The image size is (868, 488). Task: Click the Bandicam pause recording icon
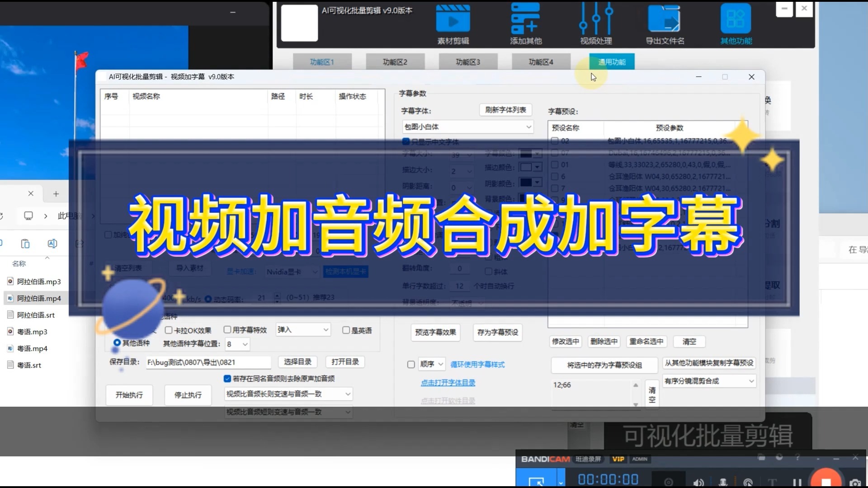(x=797, y=483)
